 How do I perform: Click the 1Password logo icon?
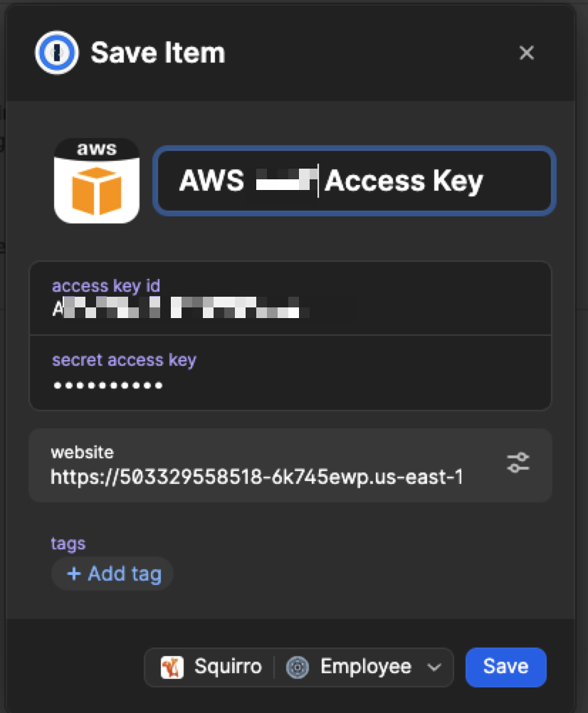[x=57, y=53]
